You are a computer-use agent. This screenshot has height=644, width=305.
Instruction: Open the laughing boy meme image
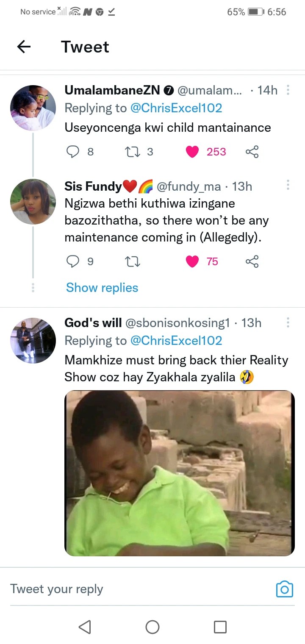pyautogui.click(x=179, y=473)
